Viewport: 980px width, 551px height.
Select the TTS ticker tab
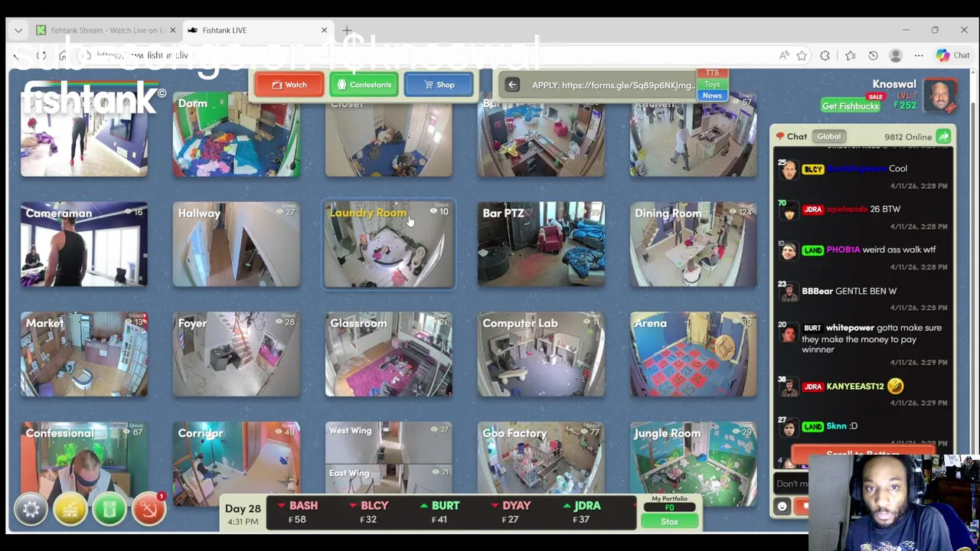point(712,73)
